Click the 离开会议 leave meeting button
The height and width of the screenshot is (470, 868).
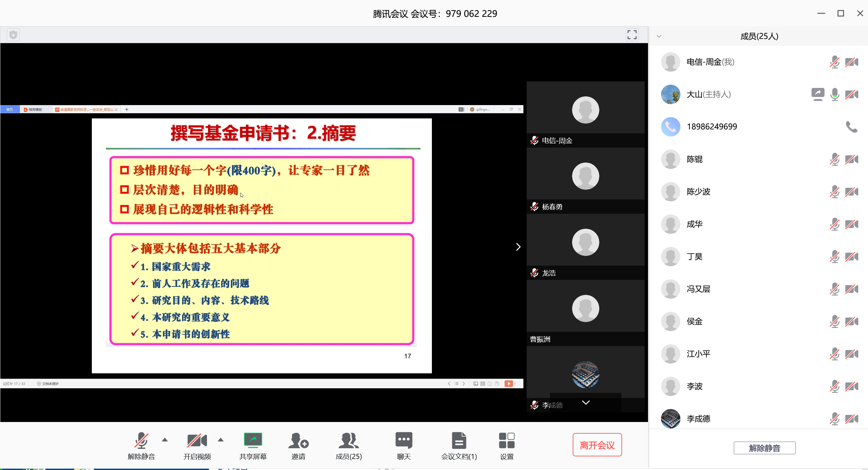(x=597, y=445)
